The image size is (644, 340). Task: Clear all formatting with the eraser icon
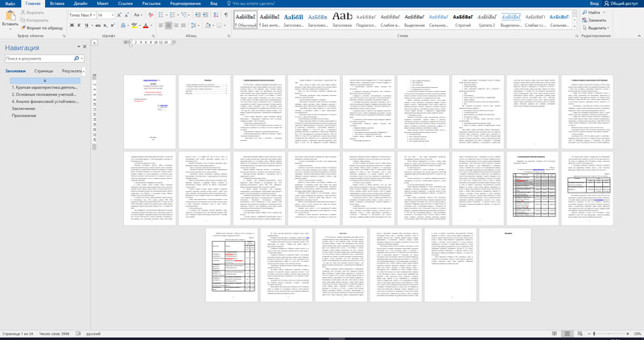(x=151, y=15)
